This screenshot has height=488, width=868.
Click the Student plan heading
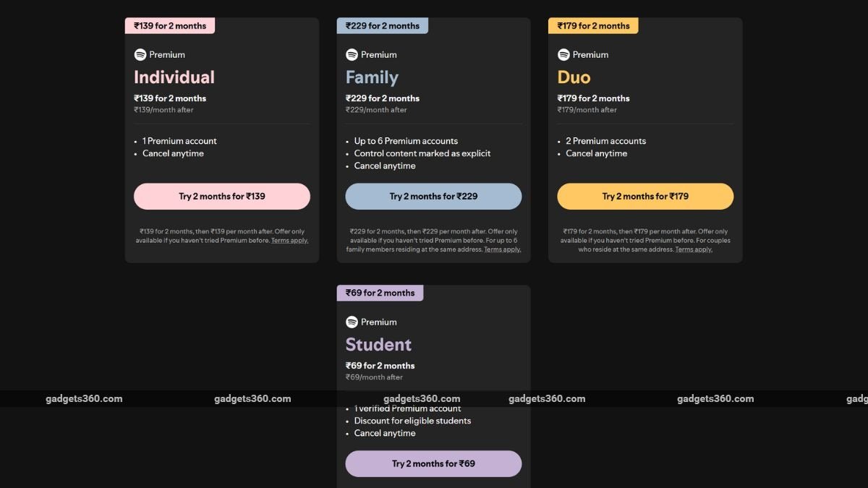(x=378, y=345)
